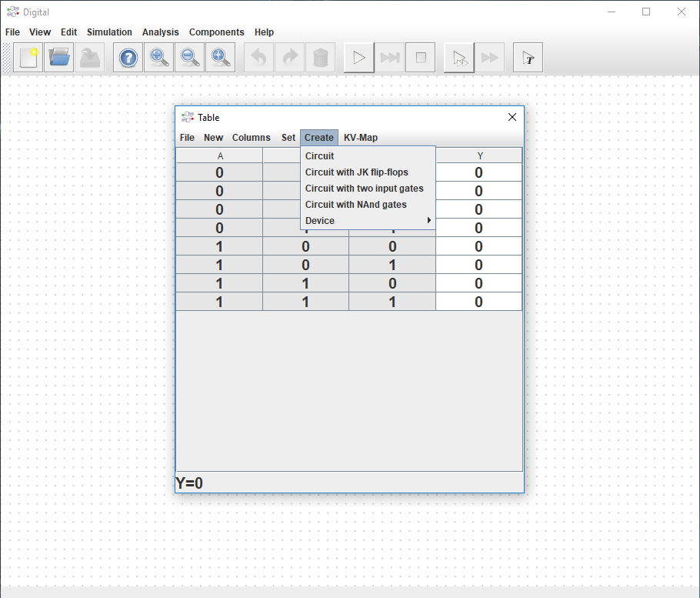Image resolution: width=700 pixels, height=598 pixels.
Task: Toggle Y value in first table row
Action: click(x=478, y=172)
